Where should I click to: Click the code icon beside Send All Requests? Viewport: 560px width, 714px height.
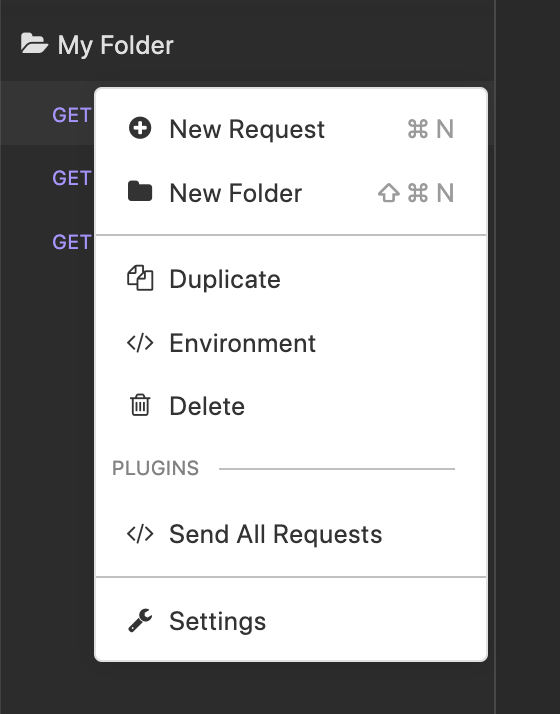(x=140, y=534)
